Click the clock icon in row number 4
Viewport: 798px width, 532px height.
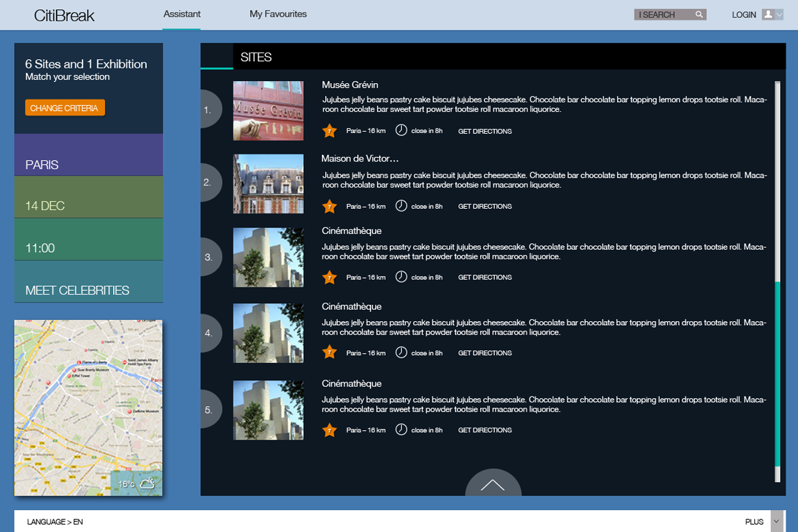click(x=401, y=352)
